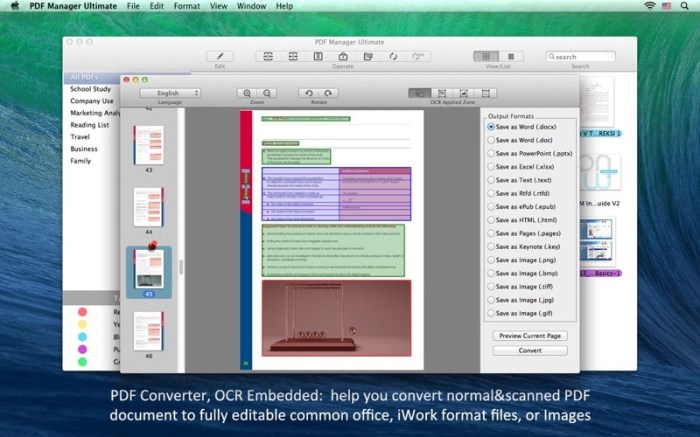Viewport: 700px width, 437px height.
Task: Select the Travel category
Action: click(x=80, y=137)
